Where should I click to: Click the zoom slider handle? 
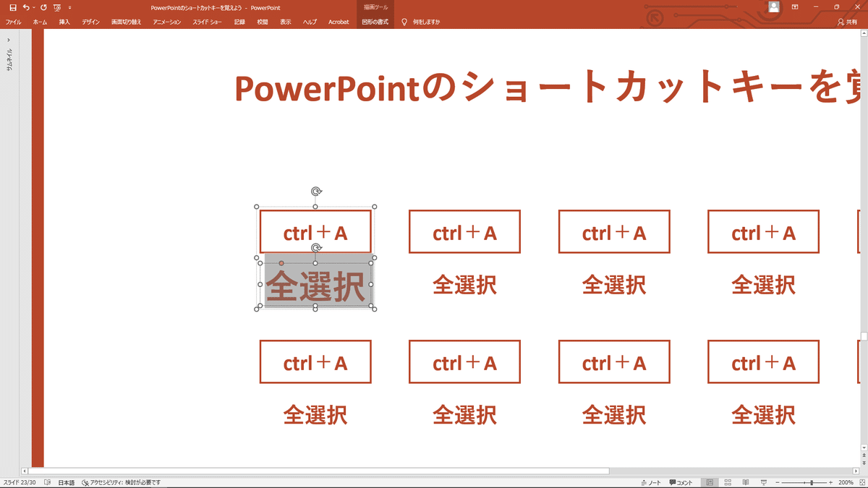coord(812,482)
